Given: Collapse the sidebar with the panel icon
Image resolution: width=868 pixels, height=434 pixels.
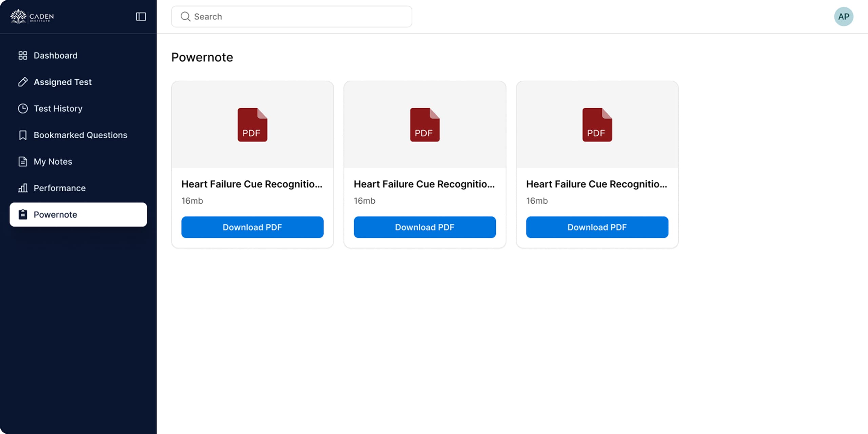Looking at the screenshot, I should tap(141, 17).
